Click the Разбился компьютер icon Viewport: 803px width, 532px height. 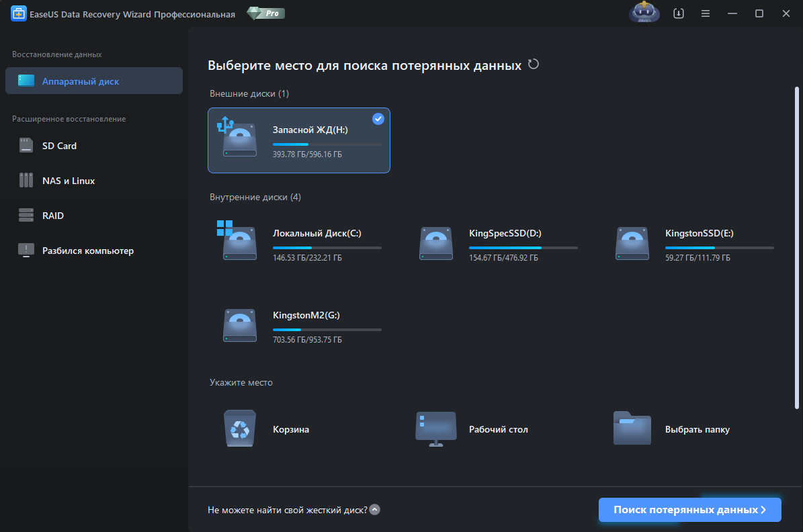[26, 250]
